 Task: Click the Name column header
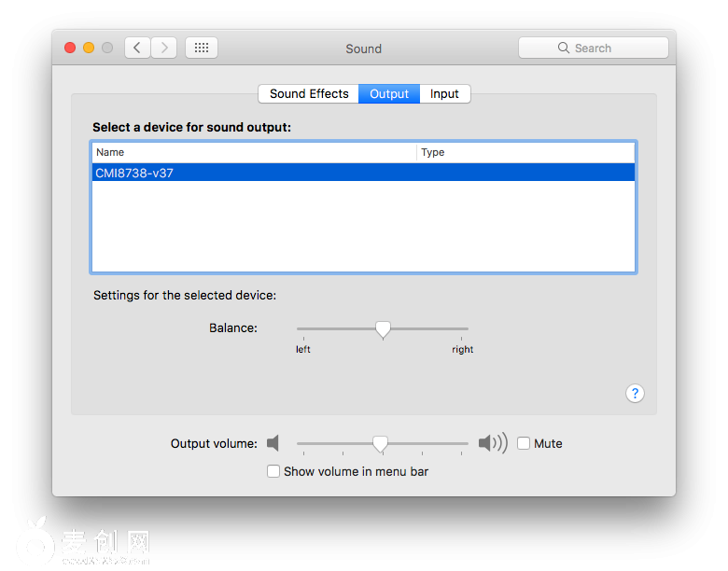pos(253,152)
